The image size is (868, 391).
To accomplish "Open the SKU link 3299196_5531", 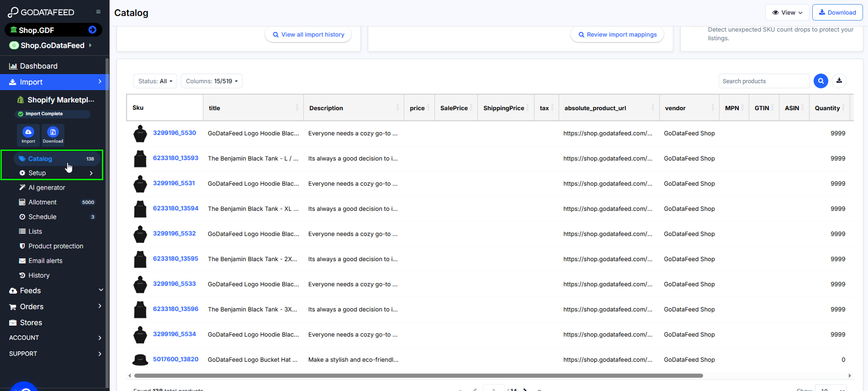I will (174, 183).
